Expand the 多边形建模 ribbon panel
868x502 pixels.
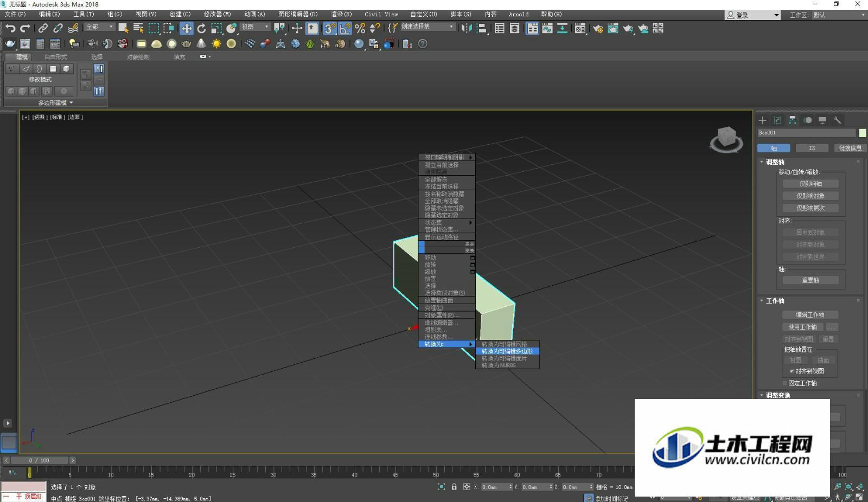[55, 102]
